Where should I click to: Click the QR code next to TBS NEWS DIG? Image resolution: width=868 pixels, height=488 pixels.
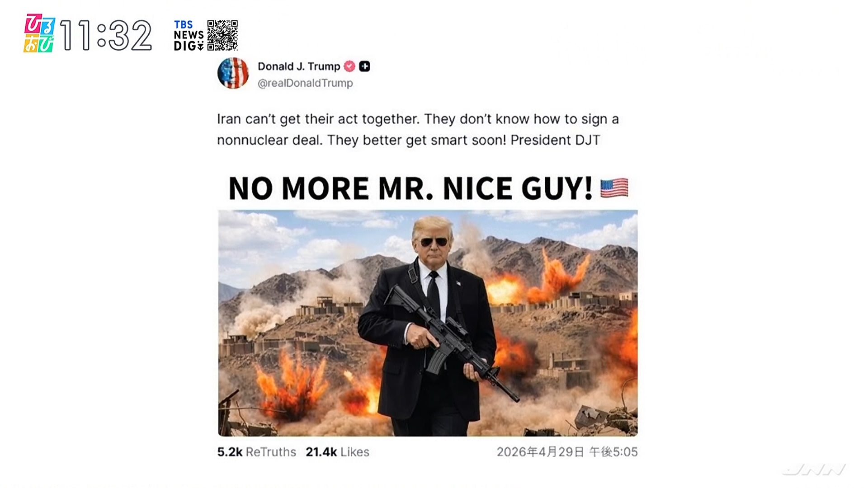[x=222, y=35]
